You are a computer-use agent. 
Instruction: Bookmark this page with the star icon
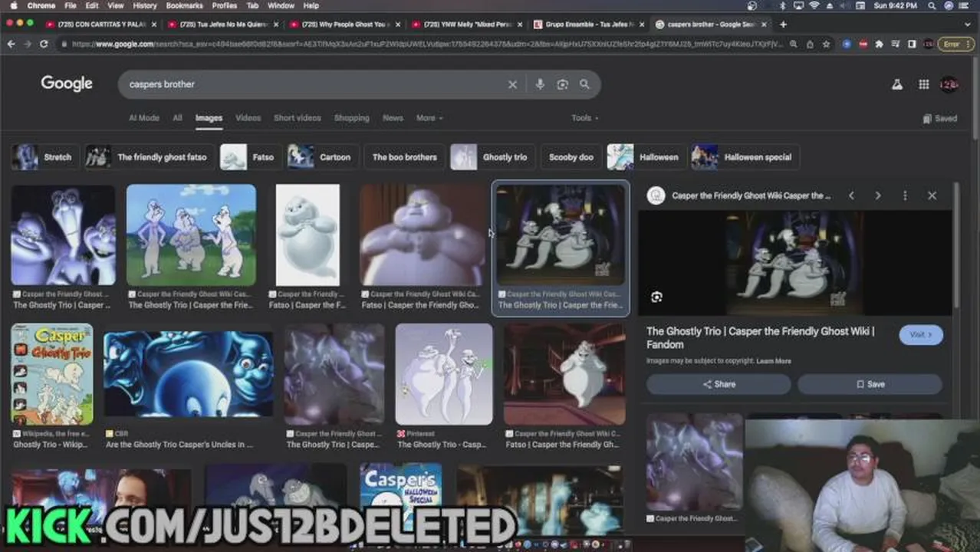coord(826,44)
